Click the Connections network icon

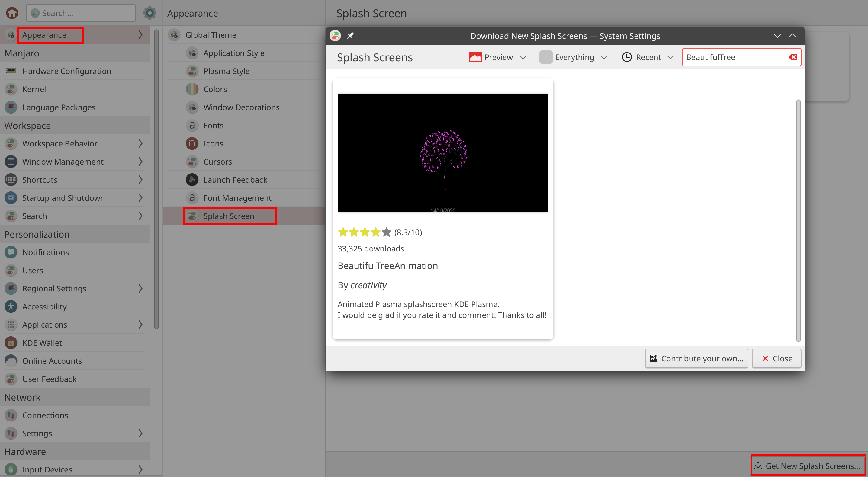point(11,415)
